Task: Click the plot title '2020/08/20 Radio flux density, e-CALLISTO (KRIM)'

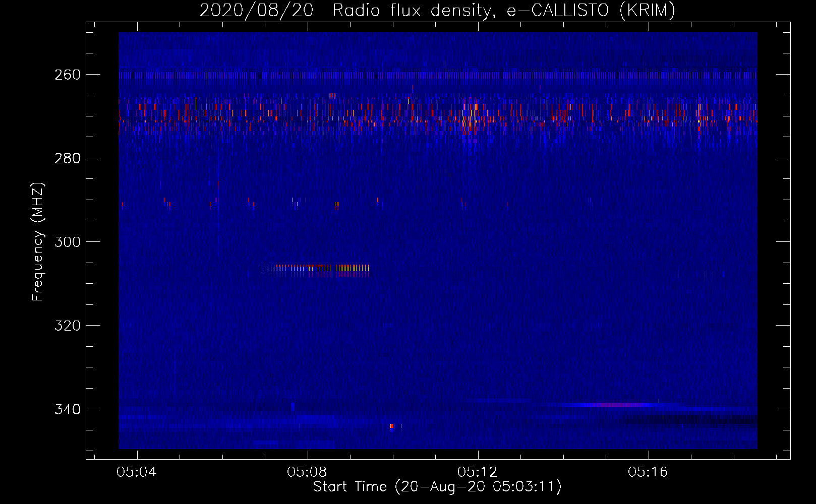Action: tap(437, 10)
